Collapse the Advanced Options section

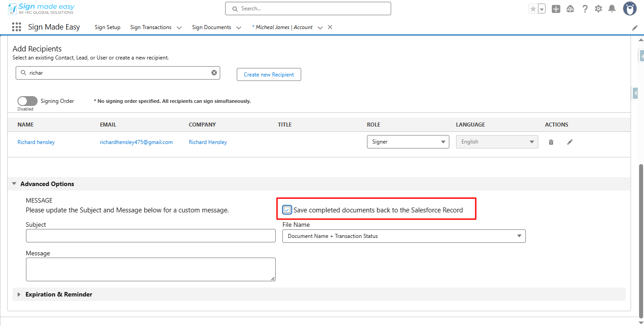(14, 184)
